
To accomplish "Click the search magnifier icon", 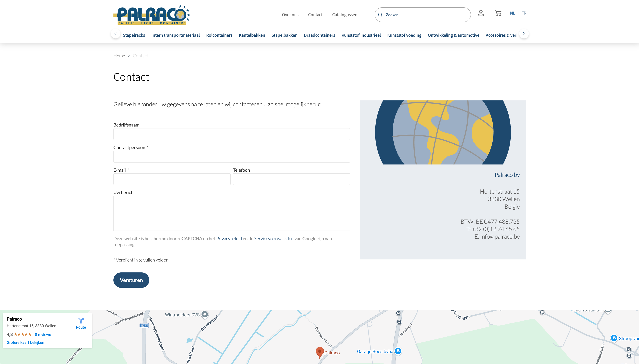I will pyautogui.click(x=380, y=15).
